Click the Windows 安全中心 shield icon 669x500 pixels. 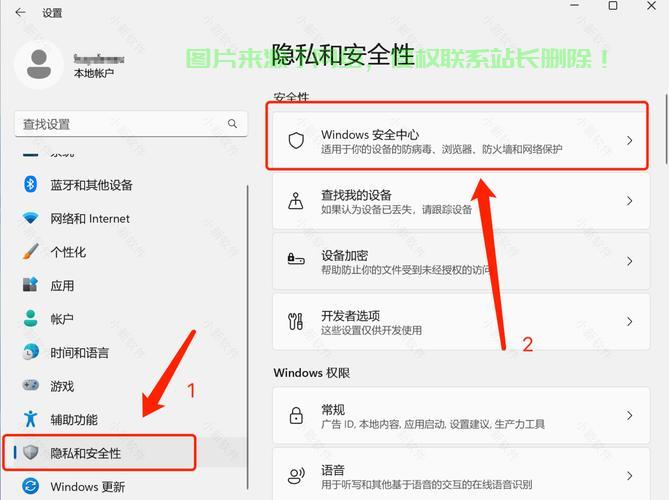coord(296,140)
